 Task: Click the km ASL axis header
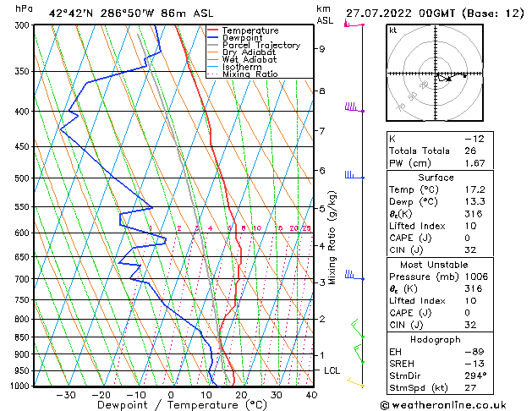click(x=325, y=14)
